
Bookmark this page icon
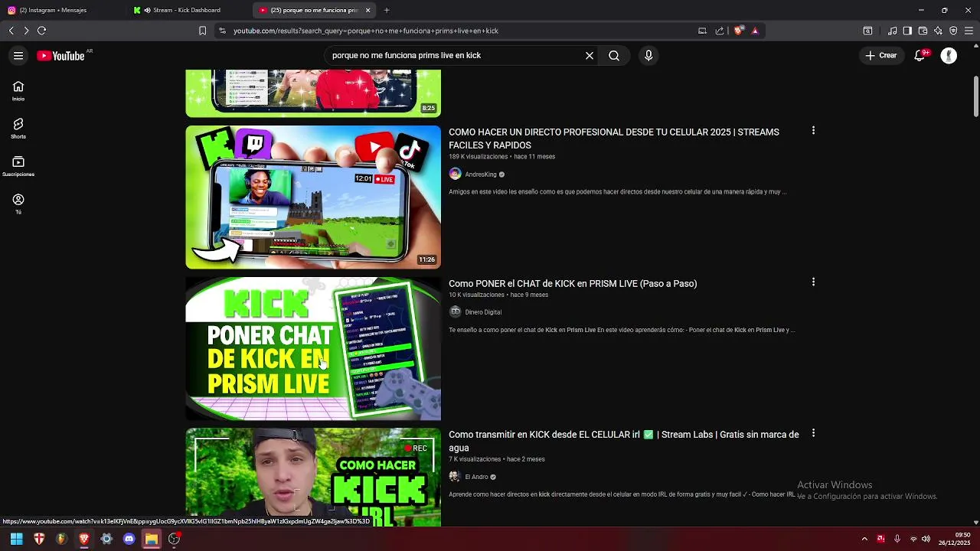[202, 31]
